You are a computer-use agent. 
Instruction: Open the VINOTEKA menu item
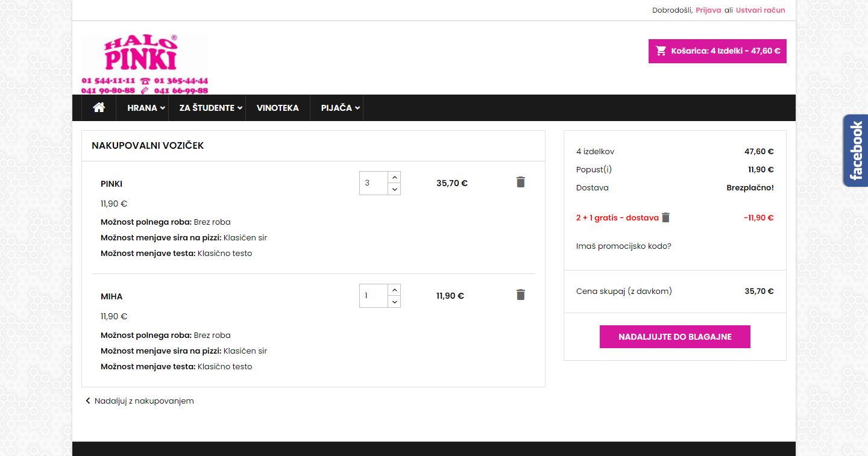(277, 108)
